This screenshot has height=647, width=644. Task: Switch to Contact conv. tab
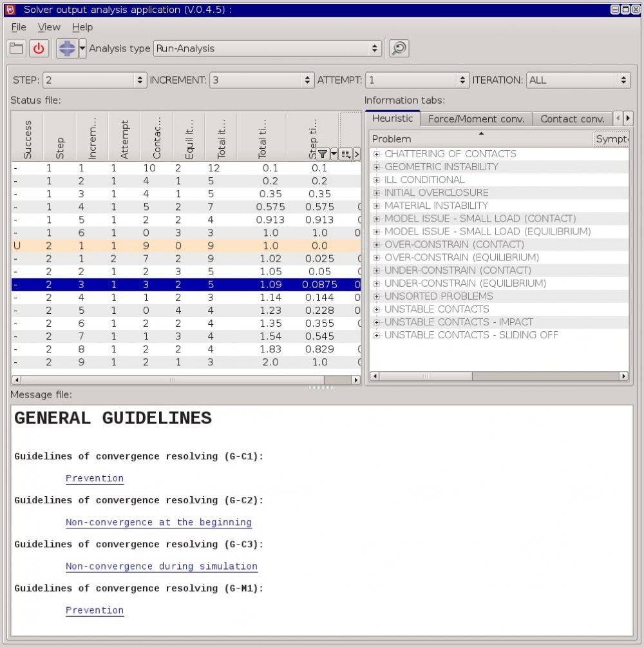[x=573, y=119]
